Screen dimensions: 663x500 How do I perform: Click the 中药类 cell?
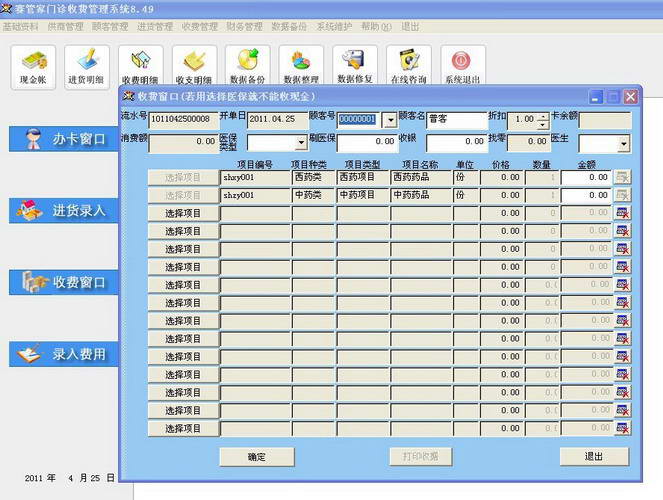[313, 195]
